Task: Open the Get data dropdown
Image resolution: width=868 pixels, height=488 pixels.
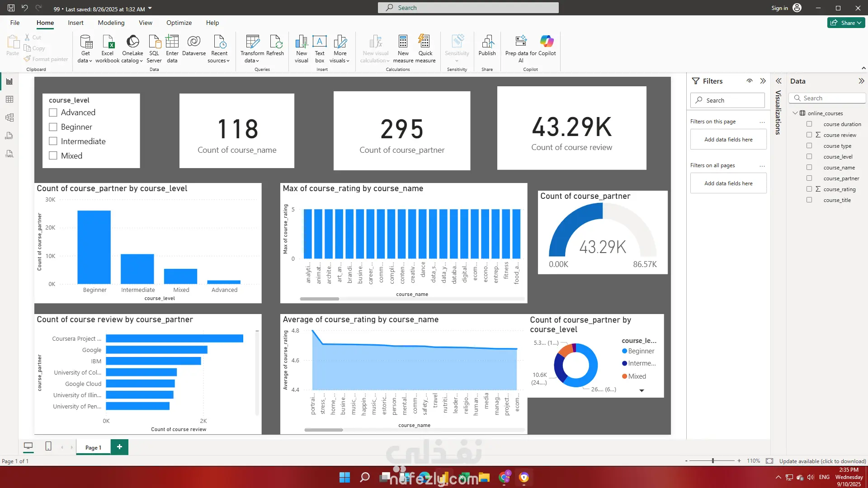Action: click(x=85, y=61)
